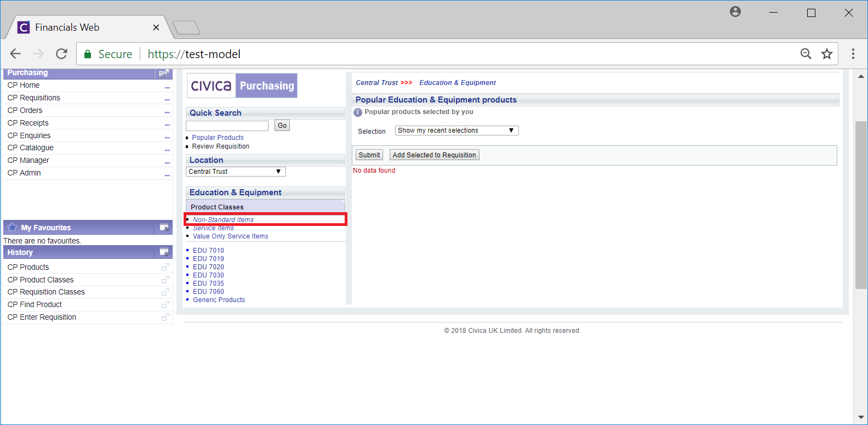Image resolution: width=868 pixels, height=425 pixels.
Task: Expand the CP Orders submenu dots
Action: click(x=167, y=112)
